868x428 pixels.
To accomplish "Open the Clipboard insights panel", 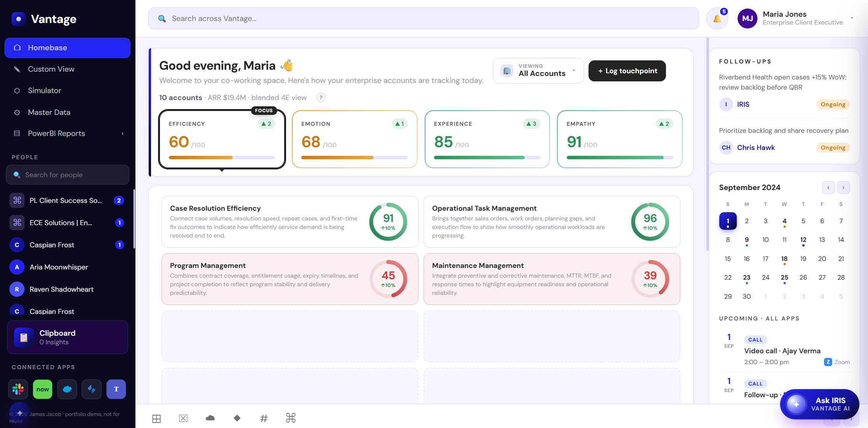I will pyautogui.click(x=67, y=337).
